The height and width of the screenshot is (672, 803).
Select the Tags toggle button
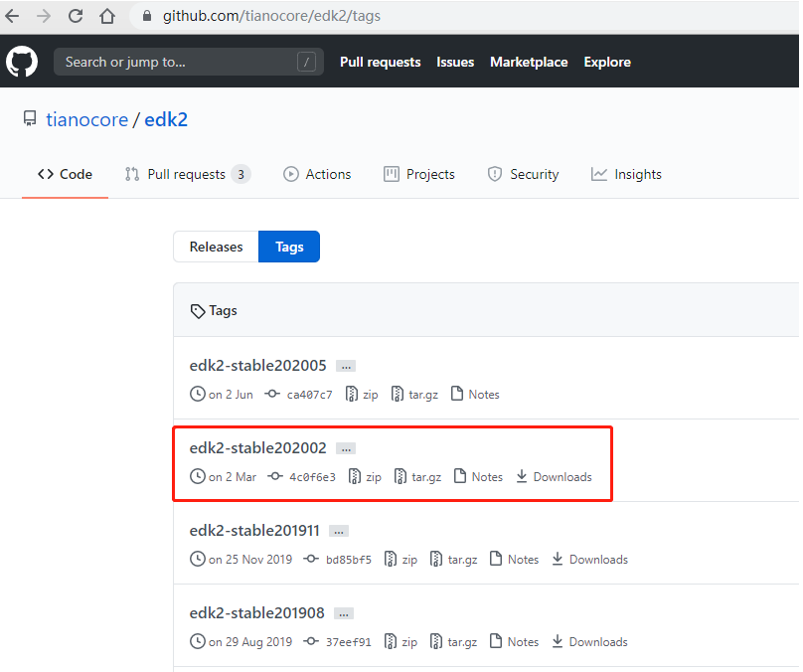(x=289, y=247)
